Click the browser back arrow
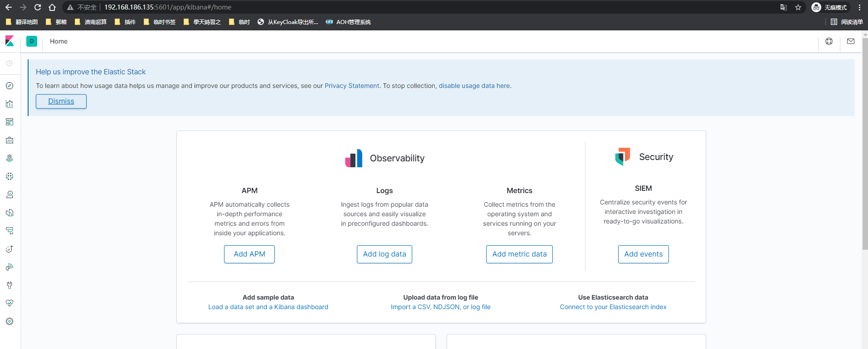The height and width of the screenshot is (349, 868). point(9,7)
